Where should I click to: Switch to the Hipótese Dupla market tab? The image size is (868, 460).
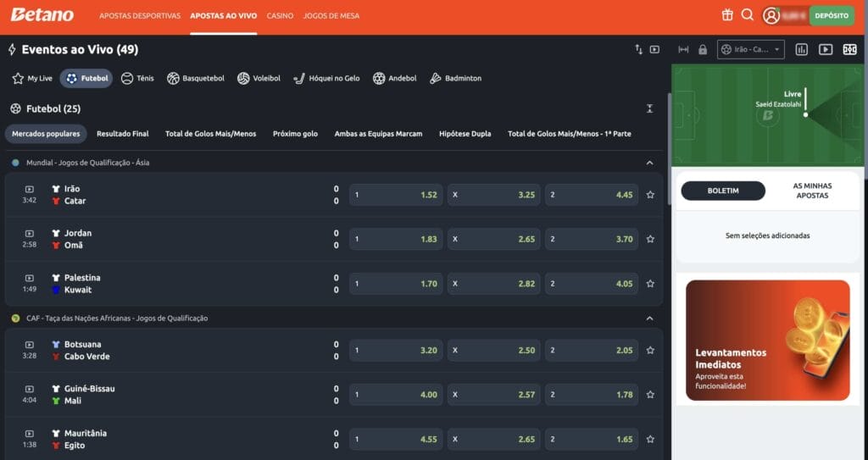tap(465, 133)
